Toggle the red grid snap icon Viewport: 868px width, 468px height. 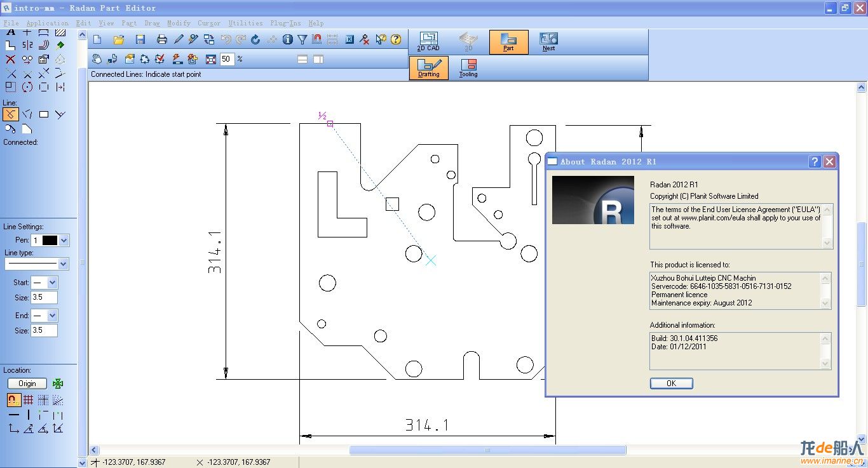pos(29,400)
